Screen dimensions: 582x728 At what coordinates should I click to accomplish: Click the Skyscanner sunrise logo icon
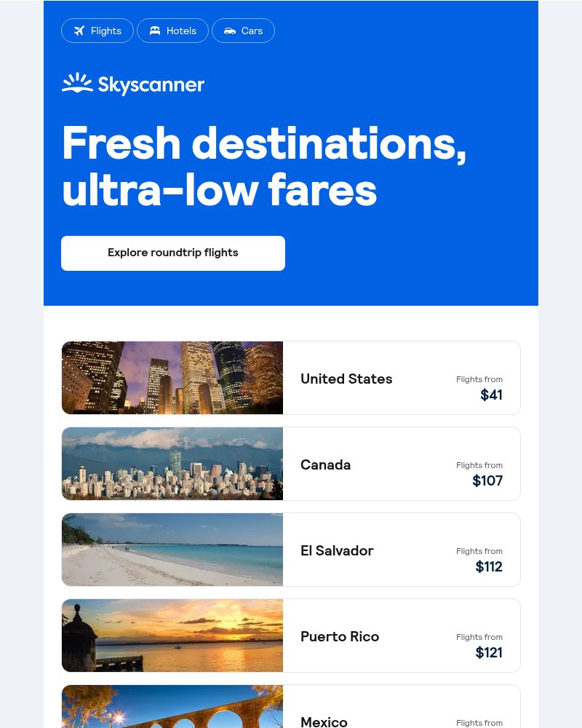77,84
